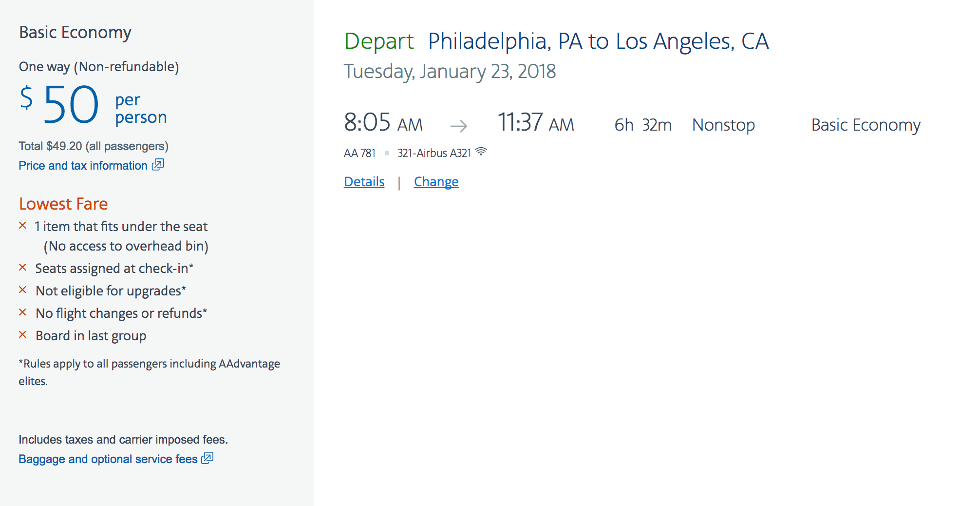Click the X icon beside 'No flight changes or refunds'
The image size is (980, 506).
click(x=22, y=312)
